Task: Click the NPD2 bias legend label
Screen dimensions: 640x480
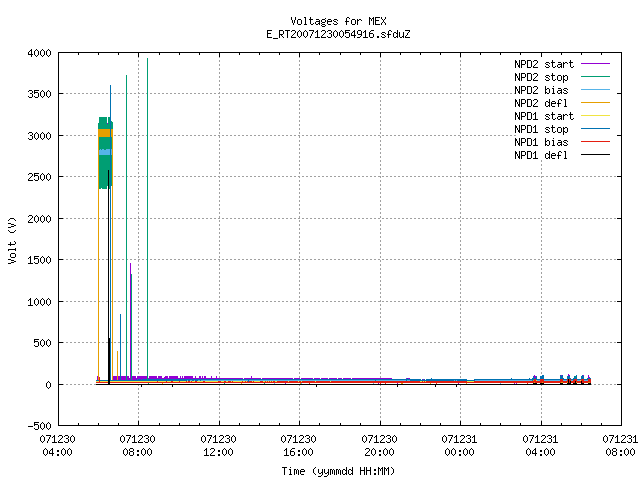Action: click(x=541, y=90)
